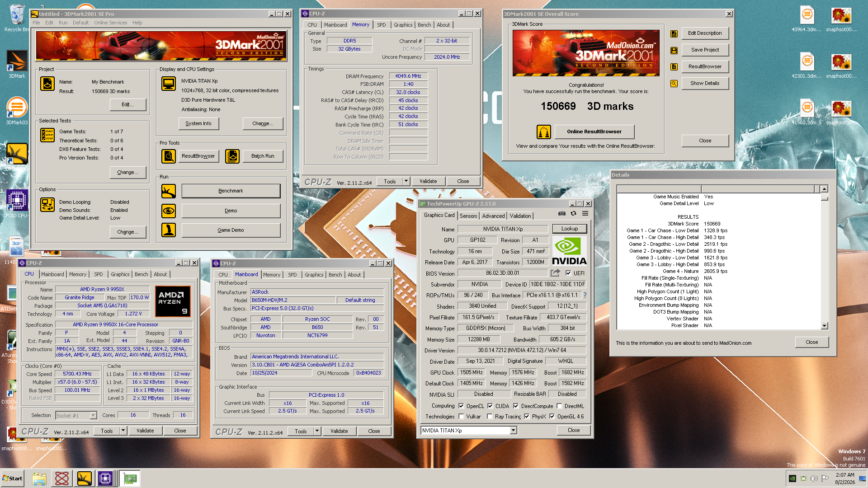The width and height of the screenshot is (868, 488).
Task: Switch to GPU-Z using its taskbar icon
Action: point(130,479)
